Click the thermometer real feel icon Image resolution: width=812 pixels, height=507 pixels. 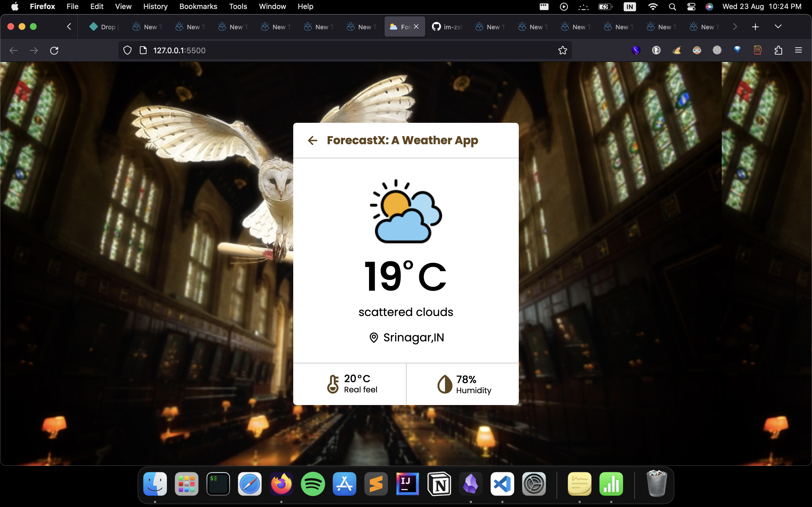coord(333,384)
